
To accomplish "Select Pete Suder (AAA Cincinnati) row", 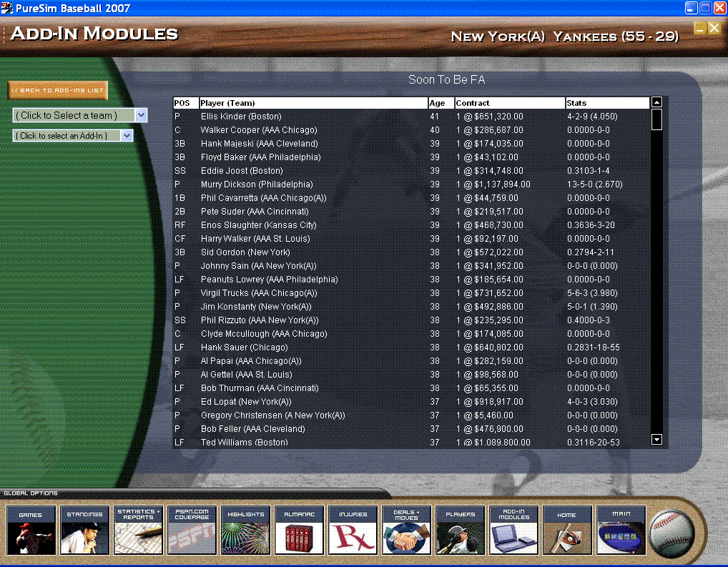I will coord(411,212).
